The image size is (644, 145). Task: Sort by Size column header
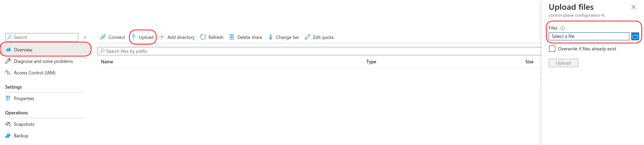pos(529,62)
